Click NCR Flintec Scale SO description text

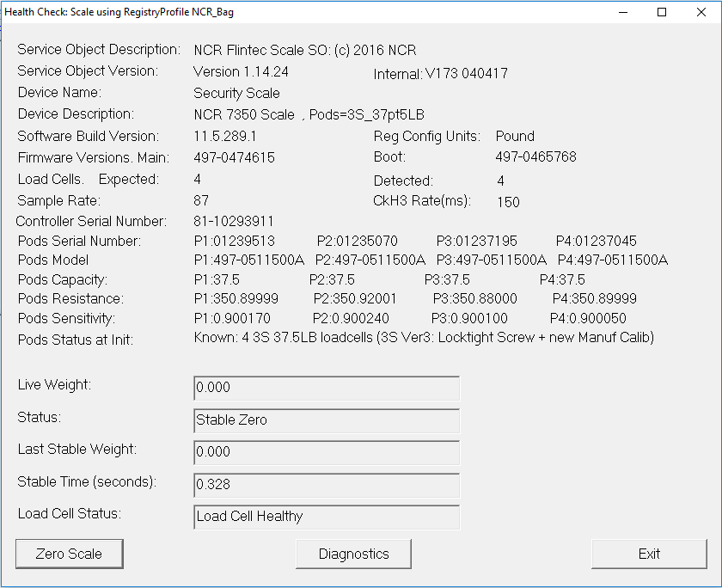coord(305,50)
